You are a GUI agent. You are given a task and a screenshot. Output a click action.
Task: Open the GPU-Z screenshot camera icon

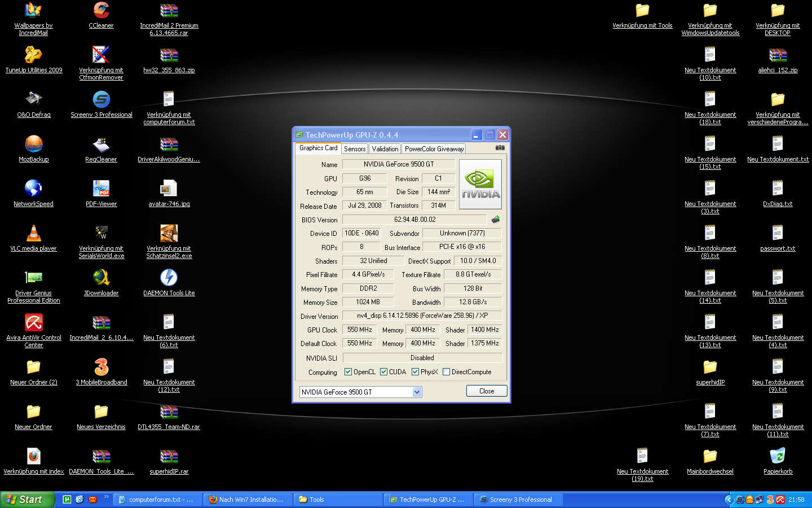click(500, 148)
